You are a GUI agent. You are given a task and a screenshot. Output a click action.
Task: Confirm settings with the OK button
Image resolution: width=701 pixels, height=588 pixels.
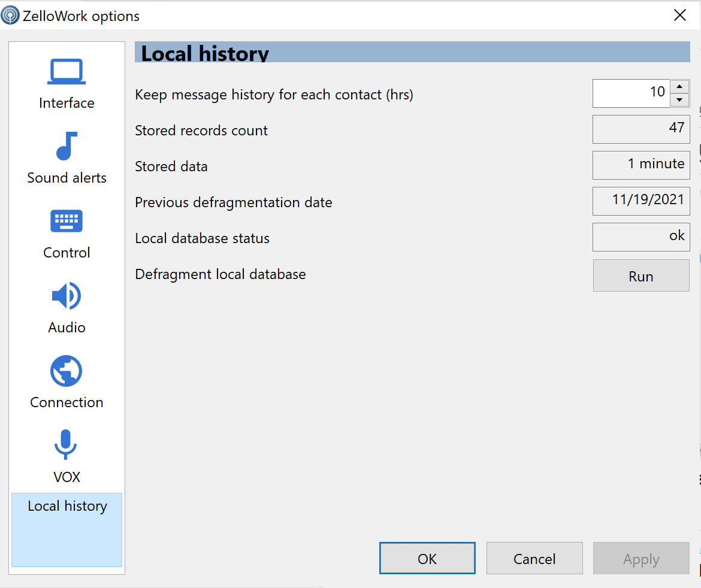click(x=427, y=558)
